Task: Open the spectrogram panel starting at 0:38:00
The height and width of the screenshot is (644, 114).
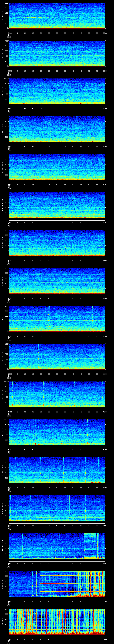Action: (x=57, y=167)
